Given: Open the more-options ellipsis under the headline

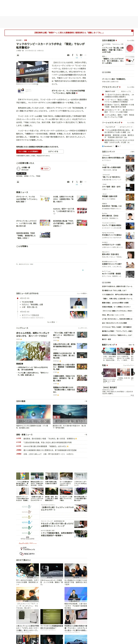Looking at the screenshot, I should point(85,55).
